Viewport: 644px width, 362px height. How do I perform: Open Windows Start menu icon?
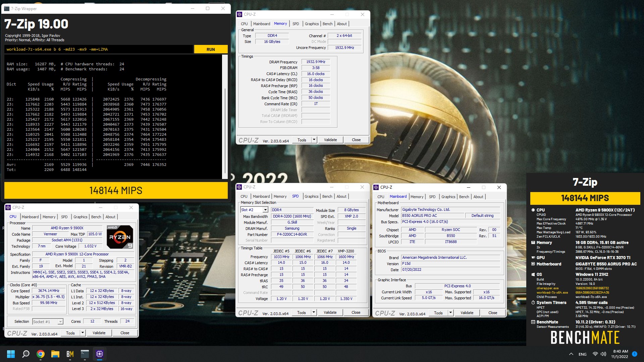coord(11,354)
